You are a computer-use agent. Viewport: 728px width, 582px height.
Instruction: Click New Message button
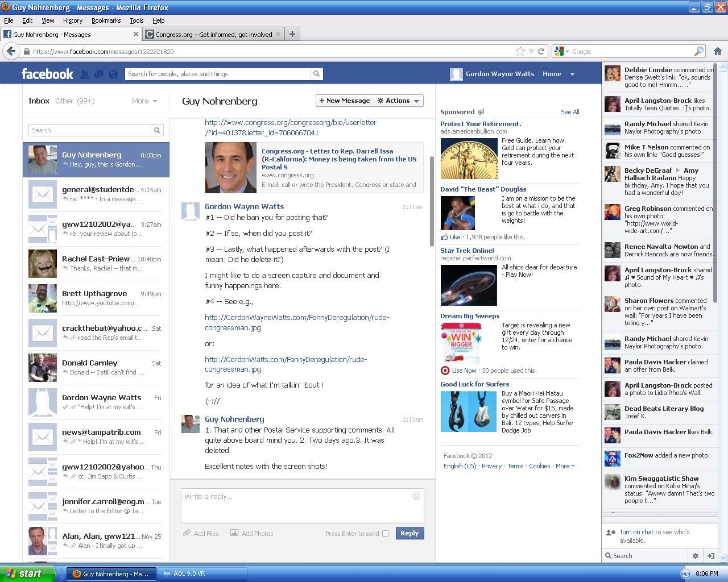click(x=345, y=101)
